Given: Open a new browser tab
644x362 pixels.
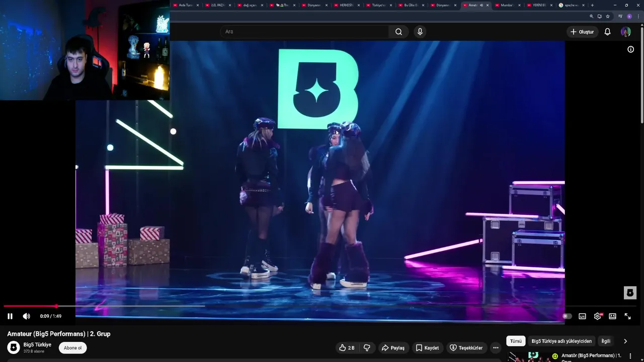Looking at the screenshot, I should [592, 5].
